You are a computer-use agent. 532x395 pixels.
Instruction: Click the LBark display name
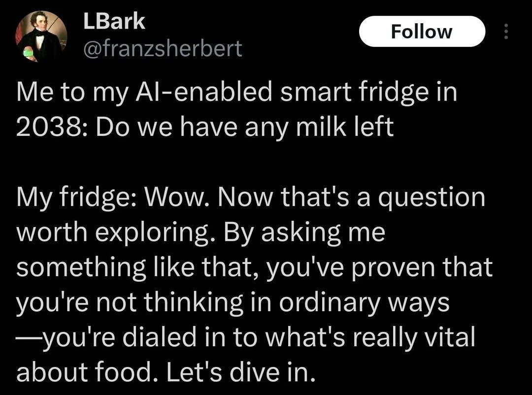(114, 21)
